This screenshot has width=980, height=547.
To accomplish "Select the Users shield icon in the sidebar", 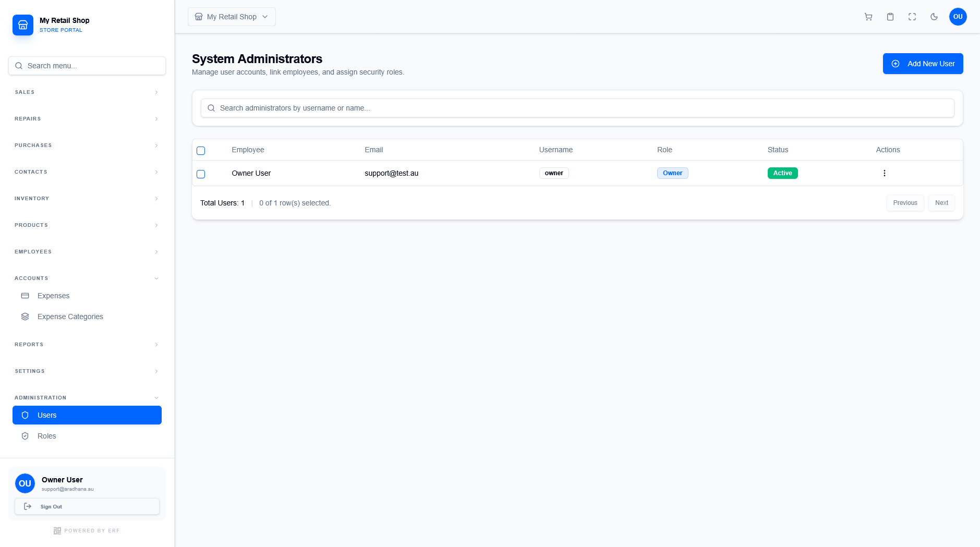I will (x=25, y=415).
